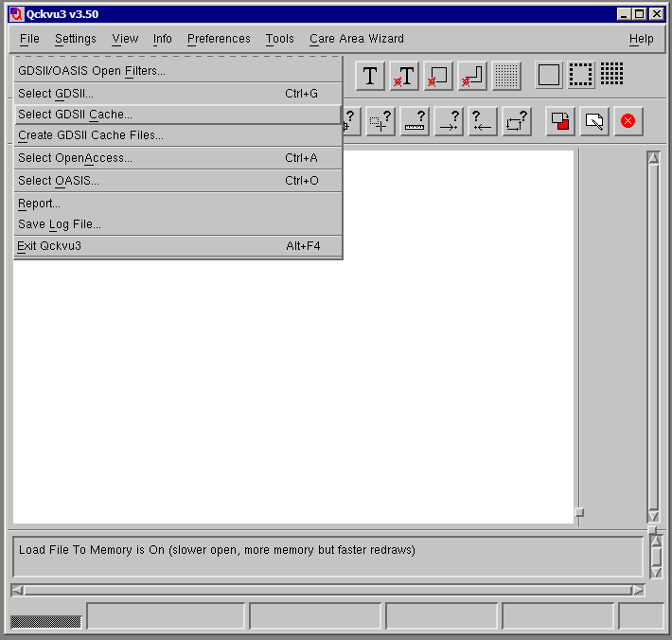
Task: Open the Tools menu
Action: [x=280, y=39]
